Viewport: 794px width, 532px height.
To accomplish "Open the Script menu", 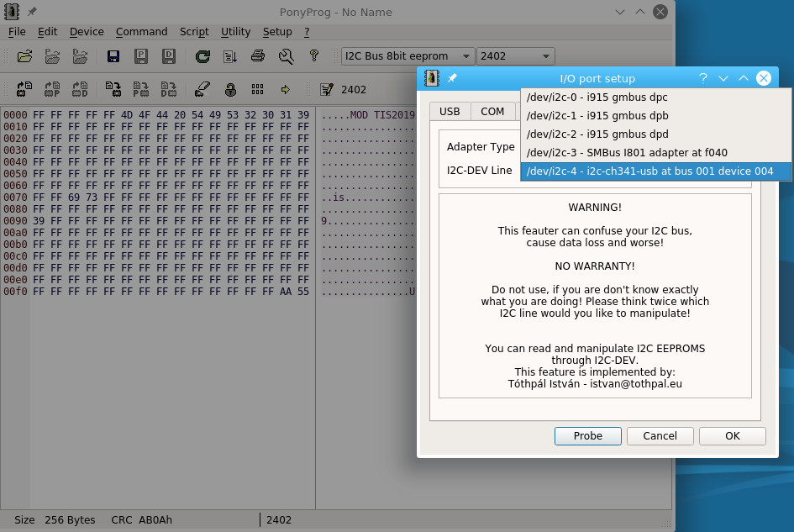I will coord(194,31).
